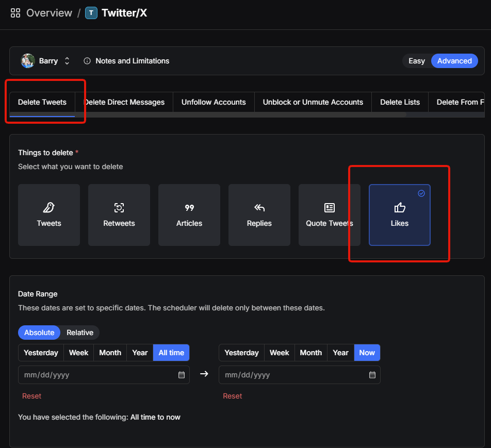Reset the end date
Image resolution: width=491 pixels, height=448 pixels.
(x=232, y=396)
